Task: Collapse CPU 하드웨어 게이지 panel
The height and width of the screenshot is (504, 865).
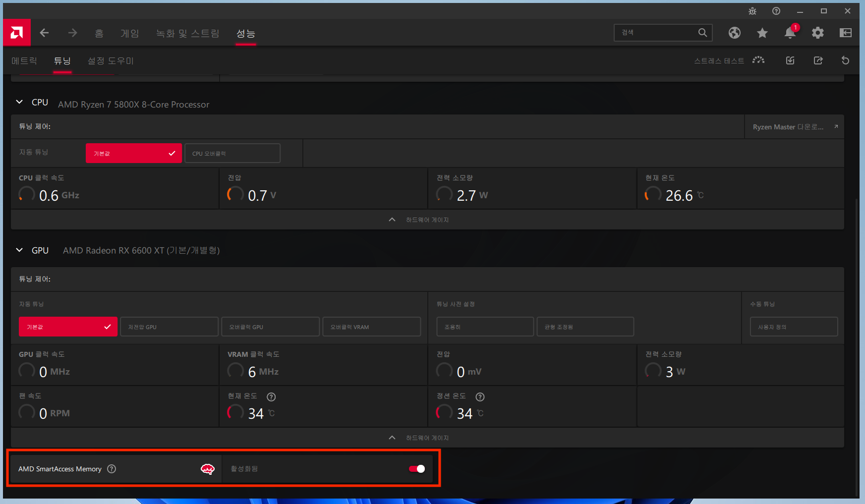Action: click(x=427, y=220)
